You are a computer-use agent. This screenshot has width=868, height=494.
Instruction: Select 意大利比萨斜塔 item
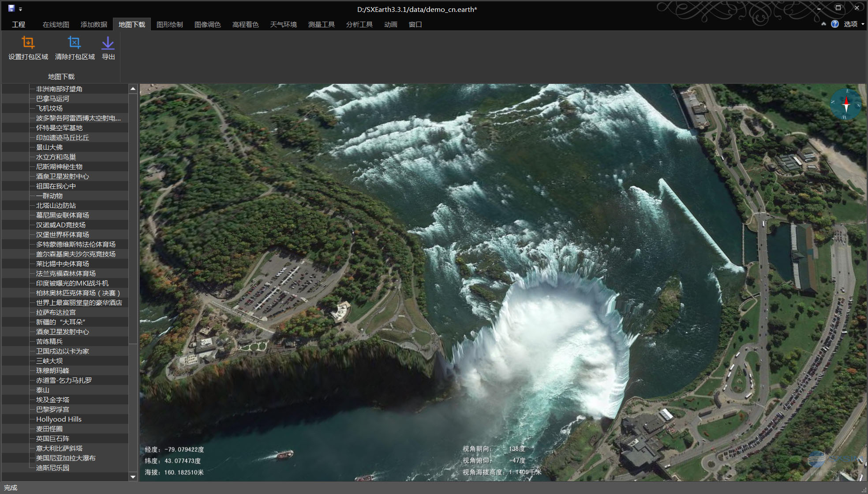[59, 448]
